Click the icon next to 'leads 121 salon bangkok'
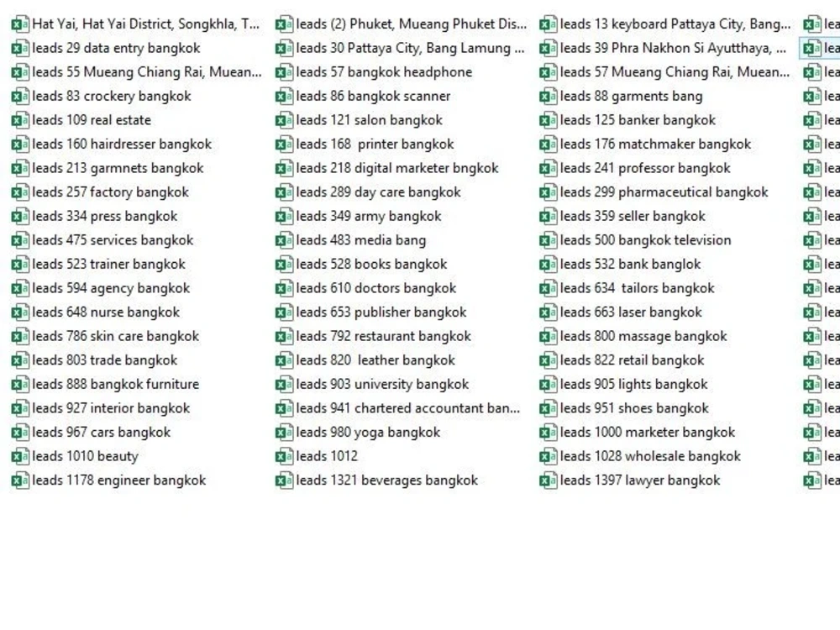 pyautogui.click(x=284, y=120)
